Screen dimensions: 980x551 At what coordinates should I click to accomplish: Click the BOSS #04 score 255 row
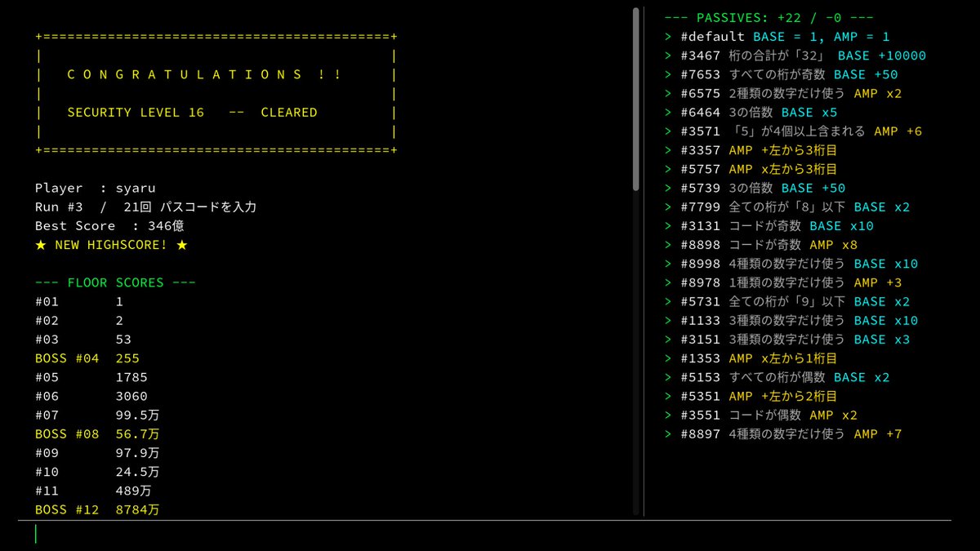(87, 358)
